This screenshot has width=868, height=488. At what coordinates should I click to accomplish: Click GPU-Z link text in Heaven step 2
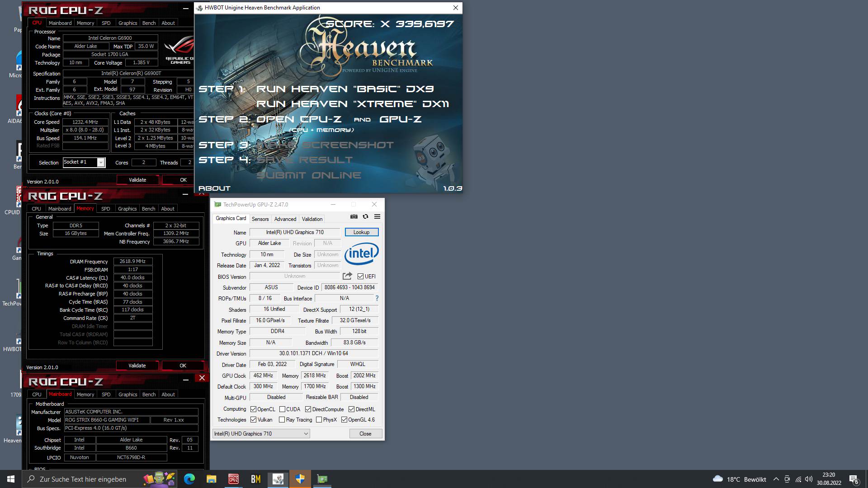coord(401,119)
